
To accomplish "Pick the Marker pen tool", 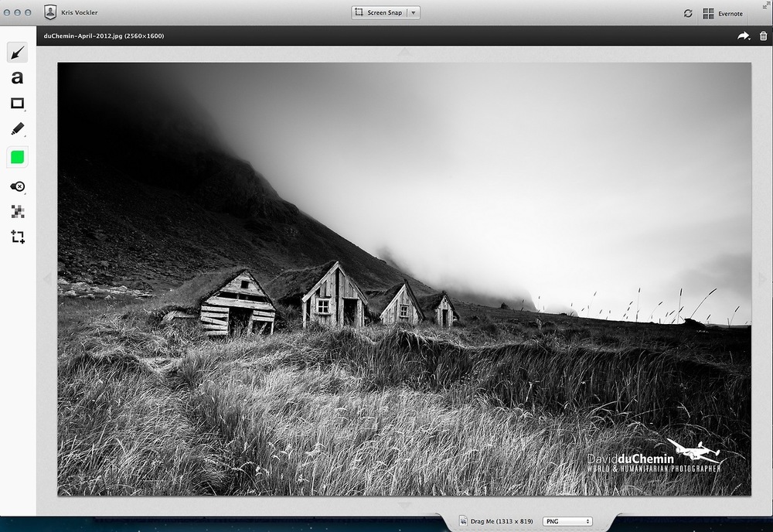I will [17, 129].
